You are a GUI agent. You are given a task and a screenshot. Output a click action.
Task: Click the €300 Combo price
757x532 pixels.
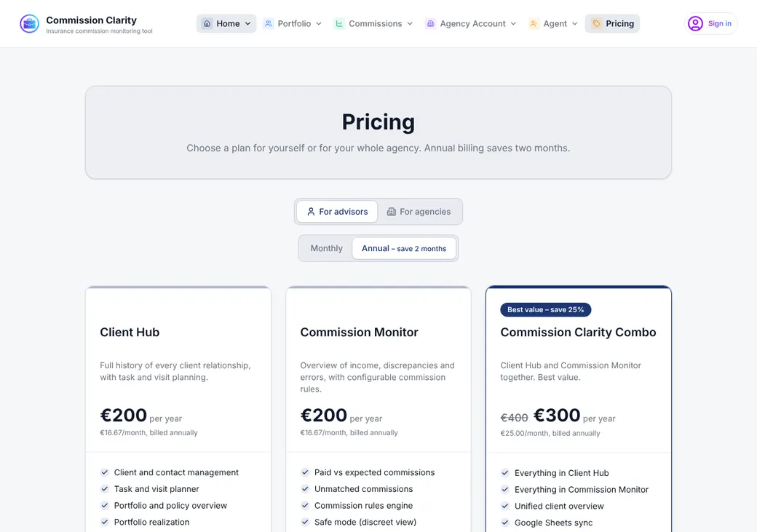[x=557, y=415]
